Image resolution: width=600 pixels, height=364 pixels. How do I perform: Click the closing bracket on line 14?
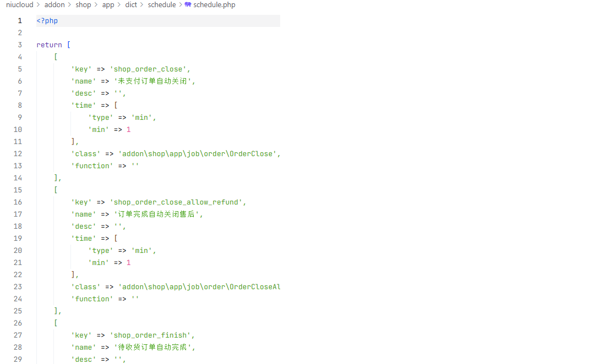(x=56, y=178)
